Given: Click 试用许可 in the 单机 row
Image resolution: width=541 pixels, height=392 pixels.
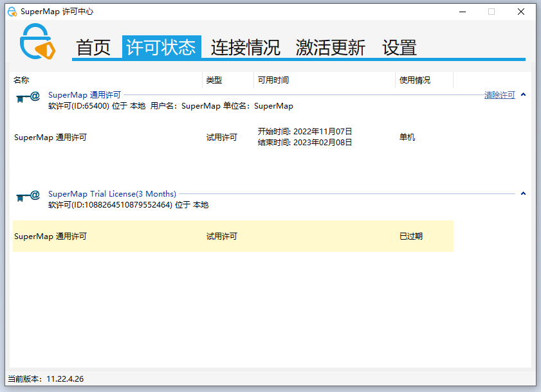Looking at the screenshot, I should coord(221,138).
